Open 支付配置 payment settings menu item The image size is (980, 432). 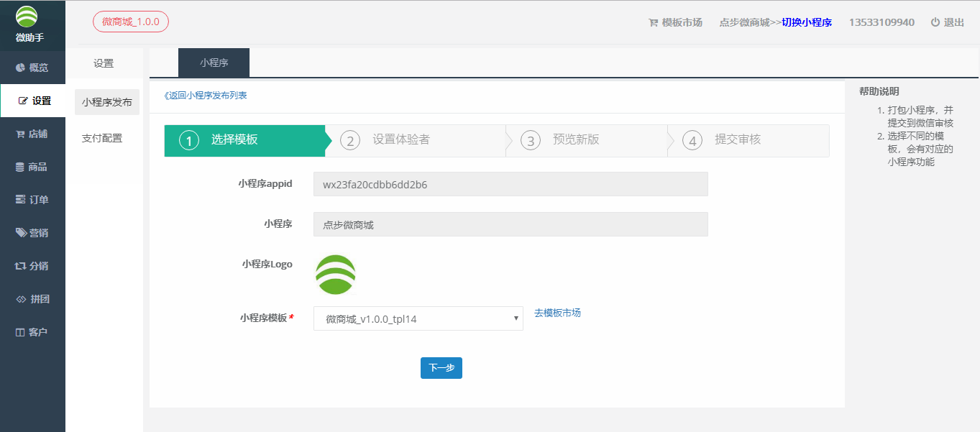(x=102, y=138)
